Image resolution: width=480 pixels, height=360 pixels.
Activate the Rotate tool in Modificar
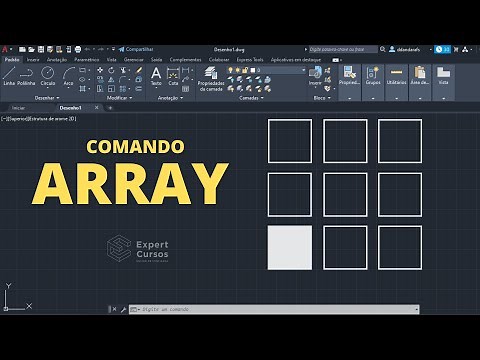111,70
